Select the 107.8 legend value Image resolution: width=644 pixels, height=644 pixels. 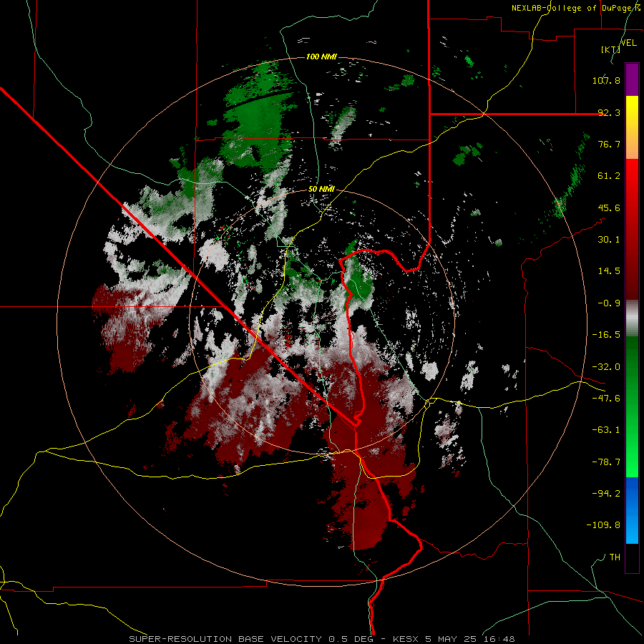click(606, 80)
